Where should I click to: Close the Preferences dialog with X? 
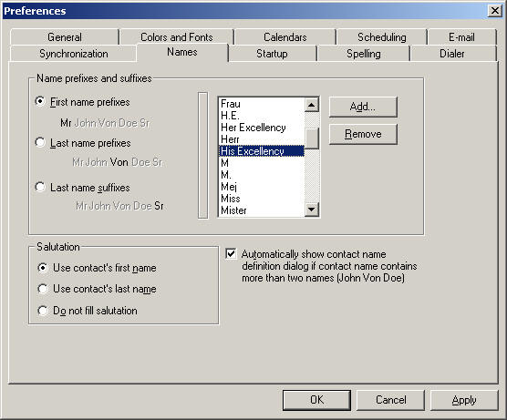point(495,11)
